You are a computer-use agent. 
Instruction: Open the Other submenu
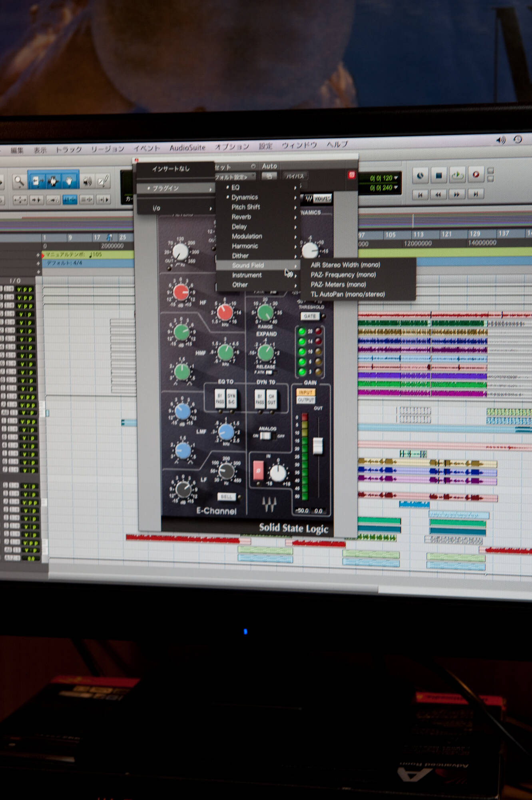click(258, 285)
